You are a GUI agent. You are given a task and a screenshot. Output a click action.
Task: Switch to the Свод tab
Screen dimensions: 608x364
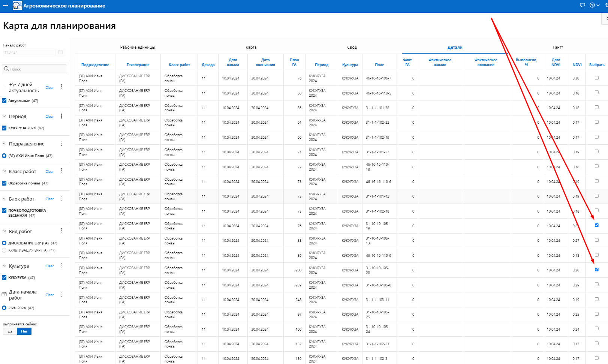click(x=352, y=48)
